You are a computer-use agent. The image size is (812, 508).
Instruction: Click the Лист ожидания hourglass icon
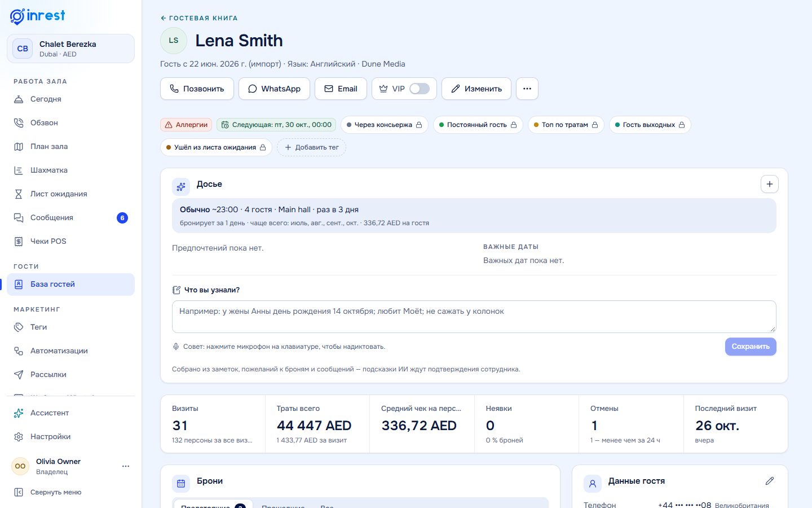click(19, 194)
